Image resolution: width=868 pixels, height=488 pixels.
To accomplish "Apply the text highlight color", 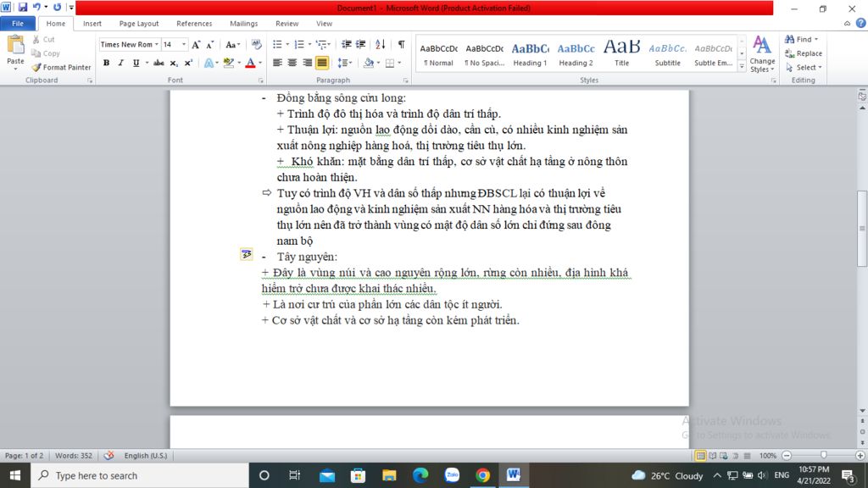I will click(x=229, y=63).
